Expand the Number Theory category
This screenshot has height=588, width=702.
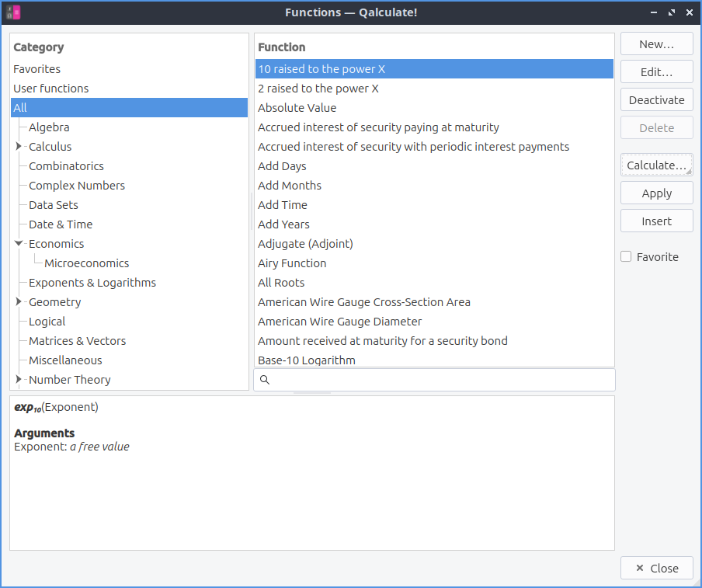tap(19, 380)
